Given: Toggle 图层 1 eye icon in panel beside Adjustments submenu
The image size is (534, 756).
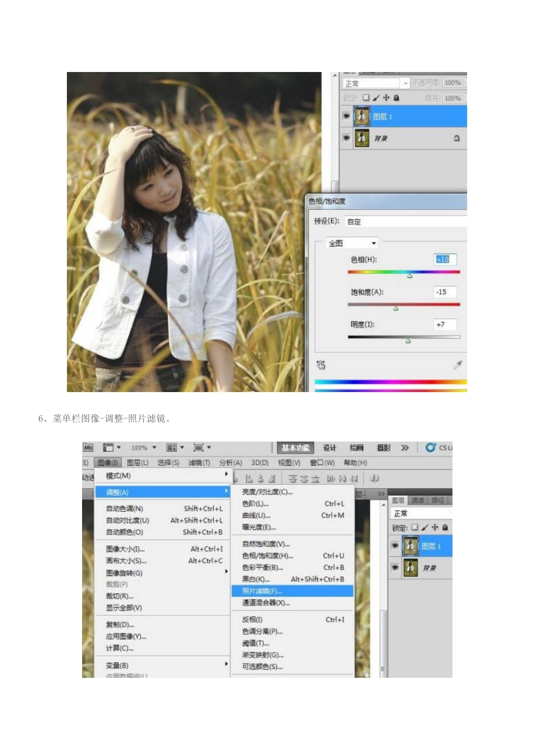Looking at the screenshot, I should pyautogui.click(x=395, y=546).
